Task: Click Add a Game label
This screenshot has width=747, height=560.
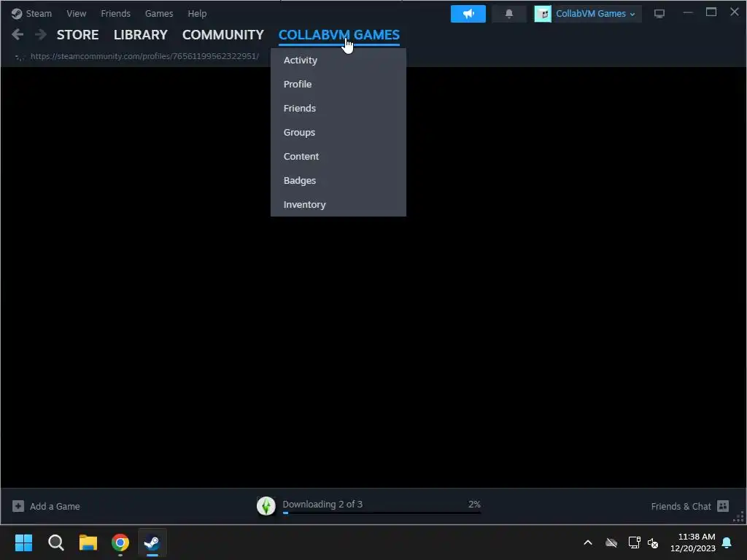Action: pyautogui.click(x=55, y=506)
